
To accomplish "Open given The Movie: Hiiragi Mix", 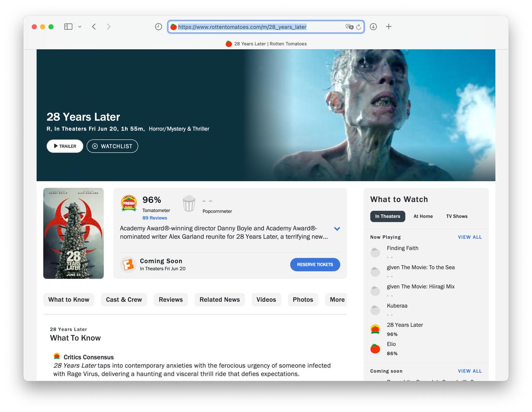I will point(421,286).
